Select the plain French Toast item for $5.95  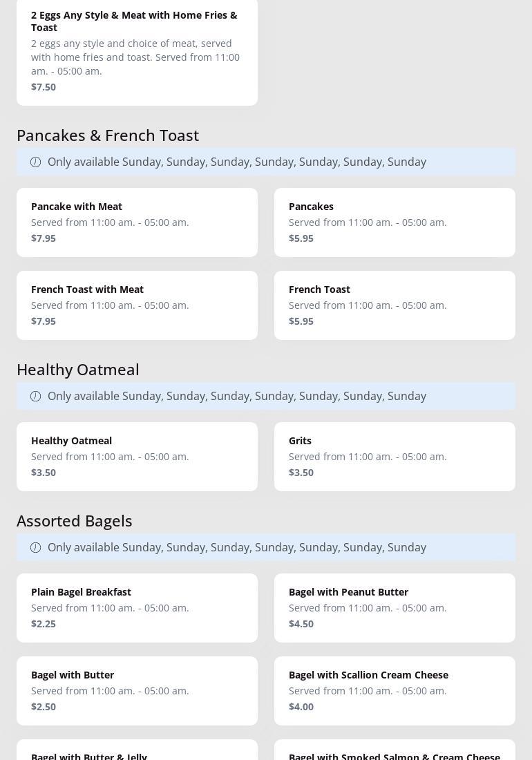click(x=395, y=305)
